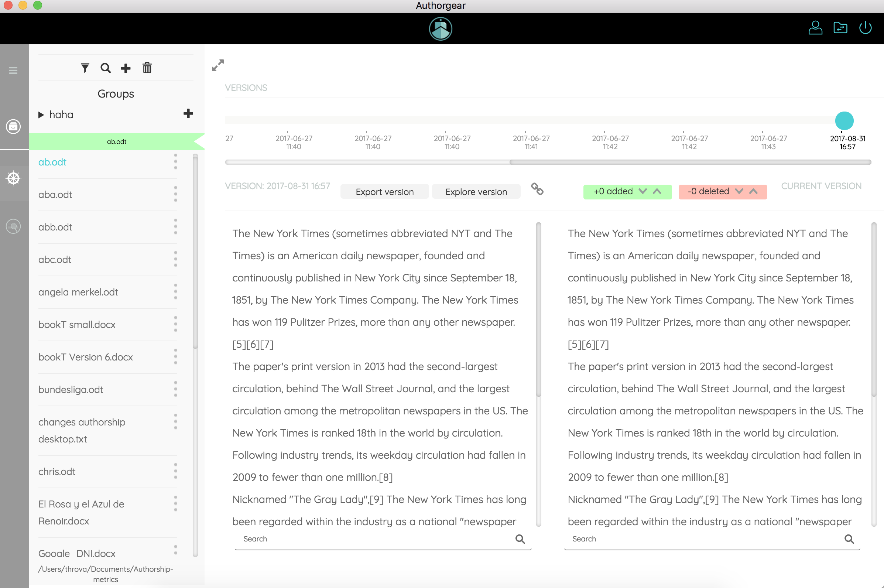Viewport: 884px width, 588px height.
Task: Select version 2017-06-27 11:43 on timeline
Action: click(x=768, y=142)
